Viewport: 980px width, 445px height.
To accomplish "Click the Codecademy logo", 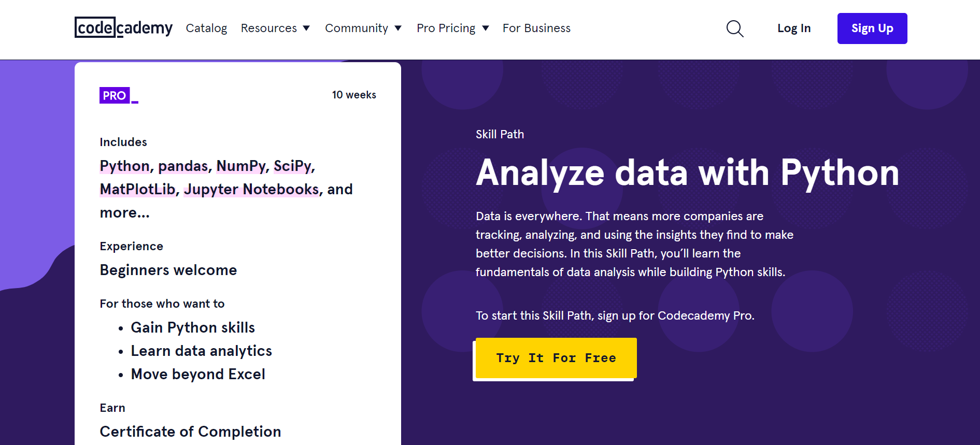I will [123, 28].
